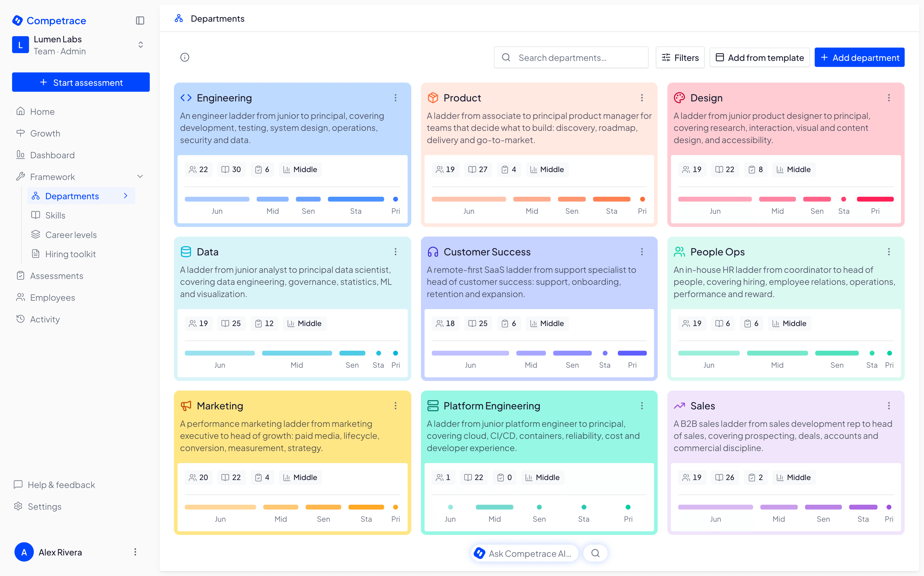This screenshot has height=576, width=924.
Task: Click Engineering 22 employees badge
Action: pyautogui.click(x=199, y=170)
